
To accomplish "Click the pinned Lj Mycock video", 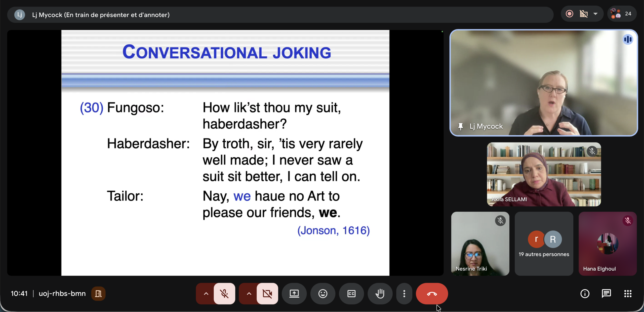I will click(x=544, y=83).
